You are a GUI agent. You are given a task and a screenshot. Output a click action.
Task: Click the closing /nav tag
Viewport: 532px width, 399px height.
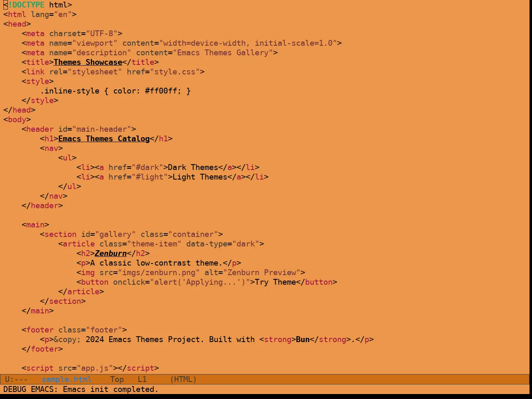coord(54,196)
